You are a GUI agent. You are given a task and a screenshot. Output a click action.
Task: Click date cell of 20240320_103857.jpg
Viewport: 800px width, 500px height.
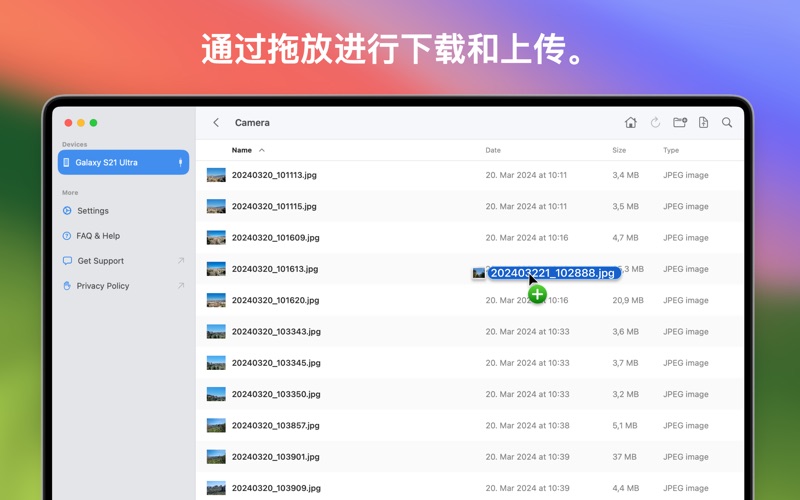click(528, 426)
